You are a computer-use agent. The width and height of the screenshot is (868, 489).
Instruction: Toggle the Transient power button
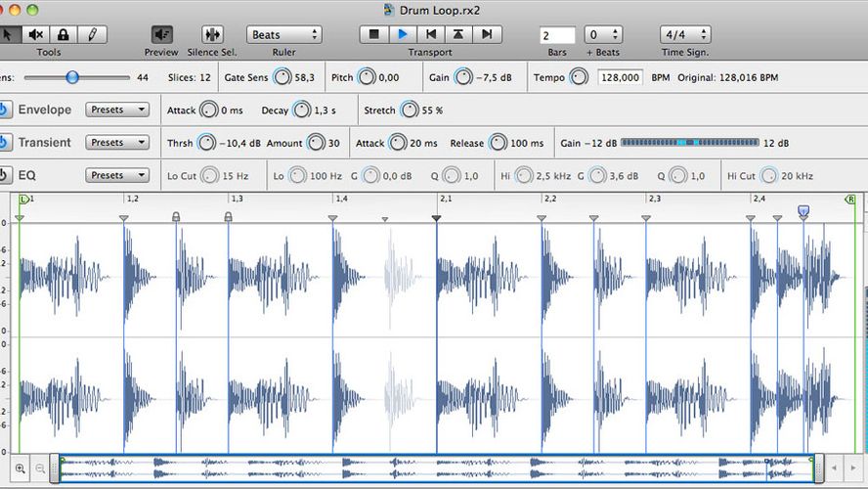click(5, 143)
